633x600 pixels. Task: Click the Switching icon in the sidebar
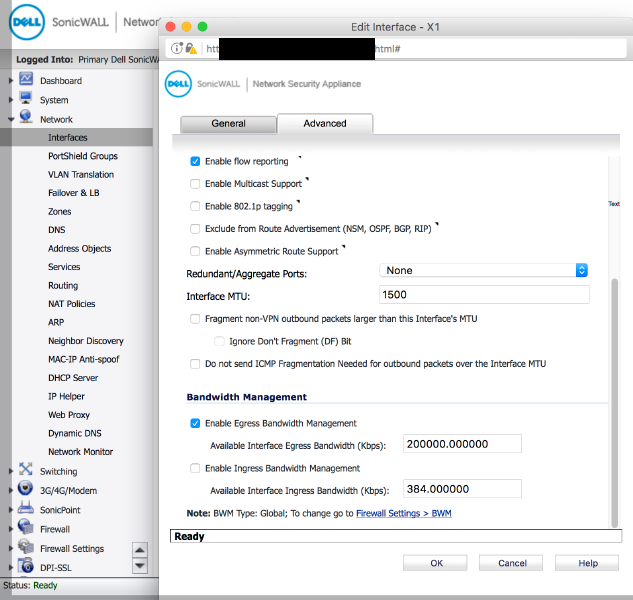tap(25, 471)
